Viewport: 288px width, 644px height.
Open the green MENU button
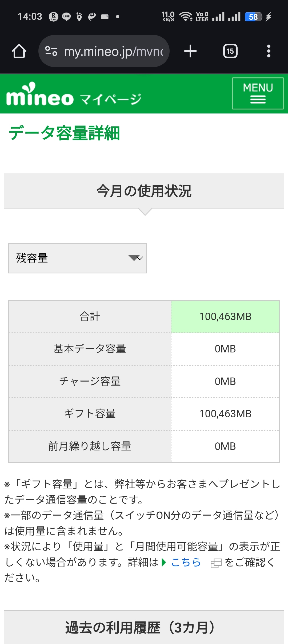258,93
